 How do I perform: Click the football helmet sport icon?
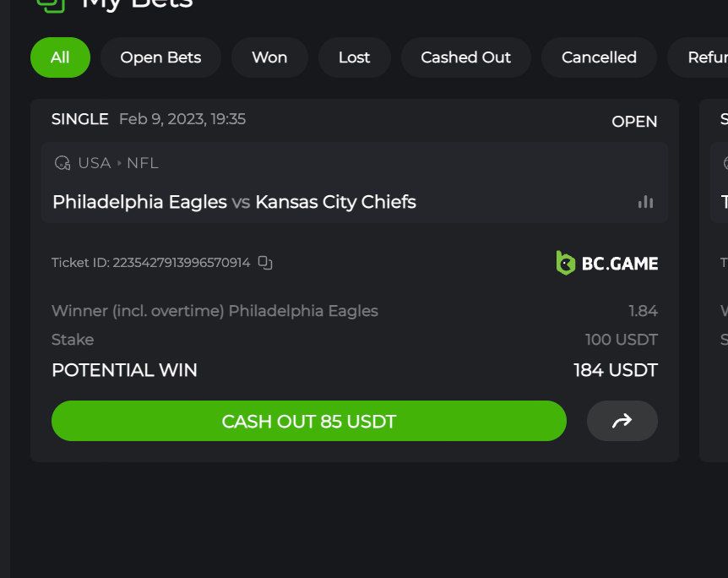[x=62, y=163]
